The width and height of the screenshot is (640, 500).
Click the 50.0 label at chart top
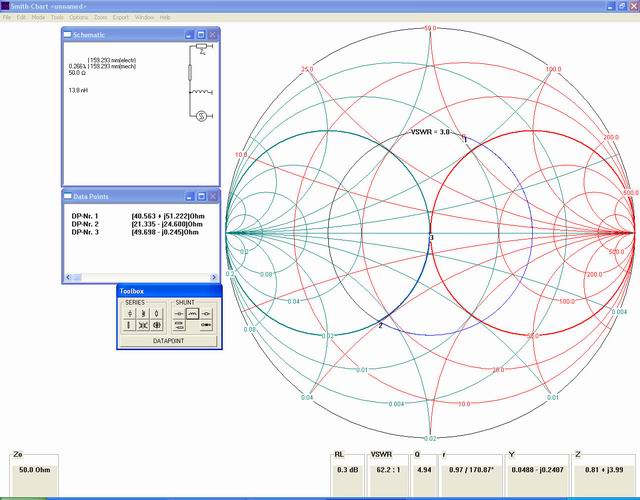[430, 28]
